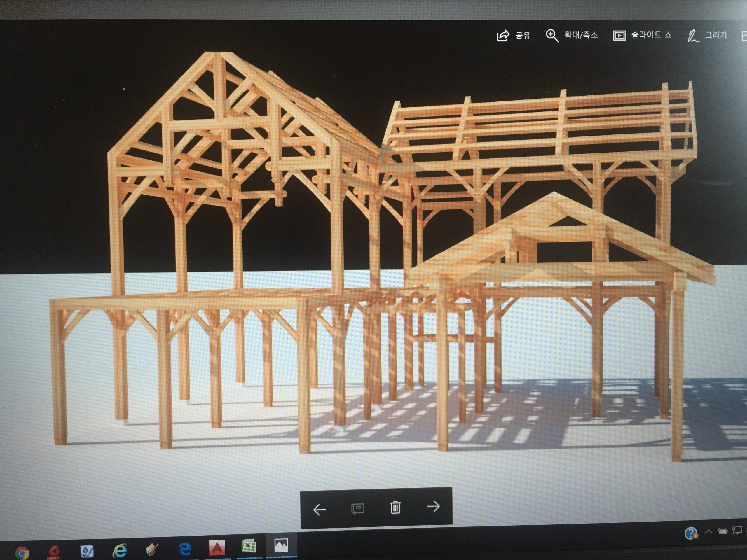Image resolution: width=747 pixels, height=560 pixels.
Task: Open the red 2015 app on taskbar
Action: (54, 552)
